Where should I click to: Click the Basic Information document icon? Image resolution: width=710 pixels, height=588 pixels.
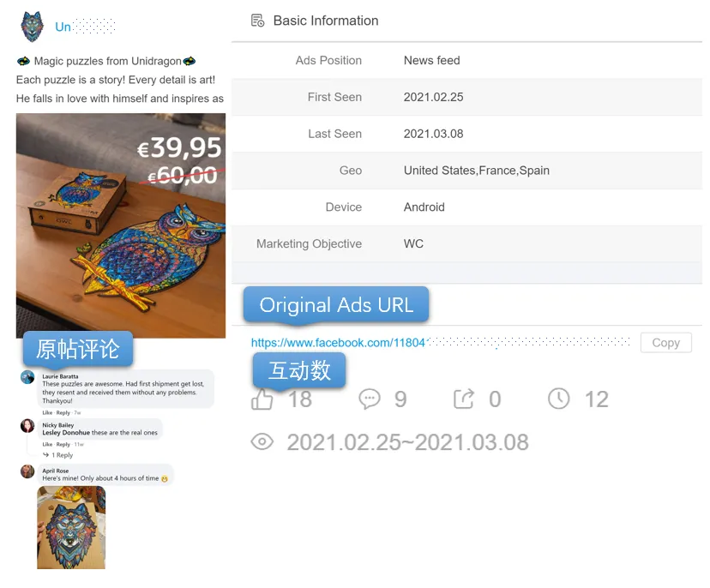(x=257, y=21)
